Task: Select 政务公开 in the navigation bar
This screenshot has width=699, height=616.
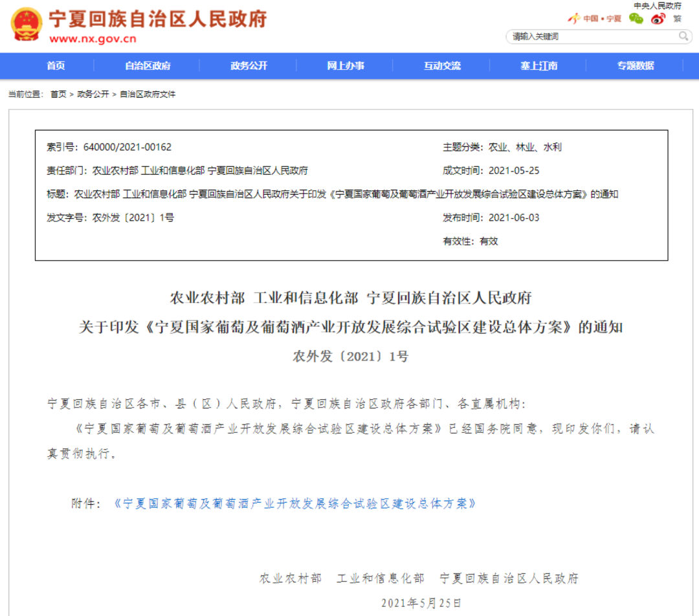Action: 249,65
